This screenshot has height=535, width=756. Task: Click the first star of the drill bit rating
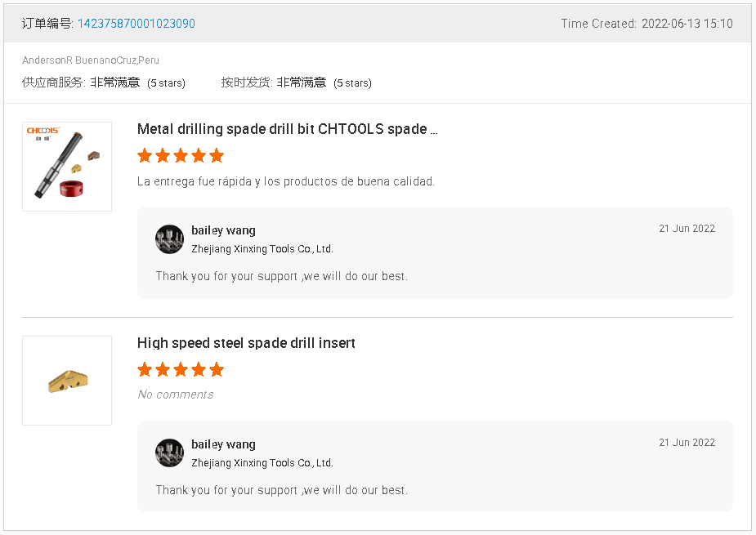(145, 155)
